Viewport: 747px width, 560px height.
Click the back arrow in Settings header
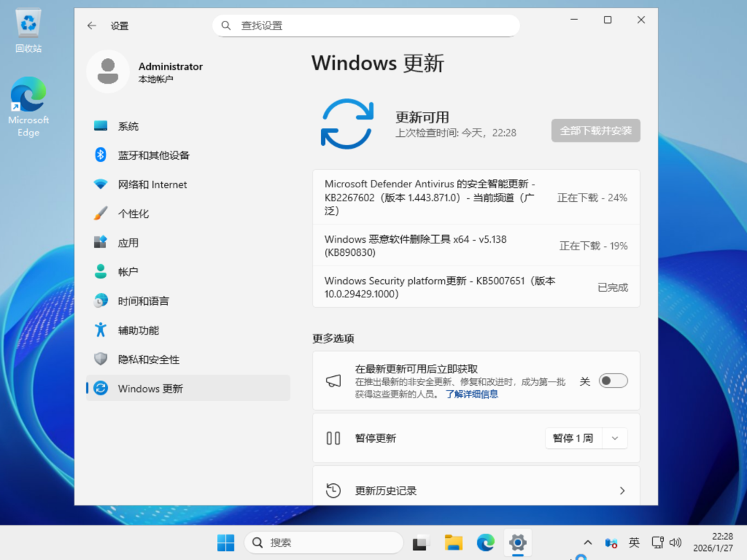point(92,26)
